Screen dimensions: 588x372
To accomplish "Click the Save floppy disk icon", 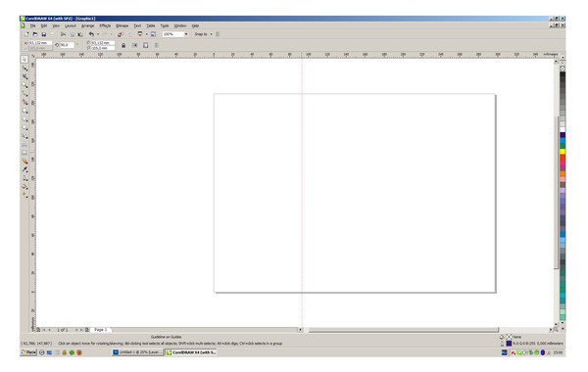I will pyautogui.click(x=43, y=34).
